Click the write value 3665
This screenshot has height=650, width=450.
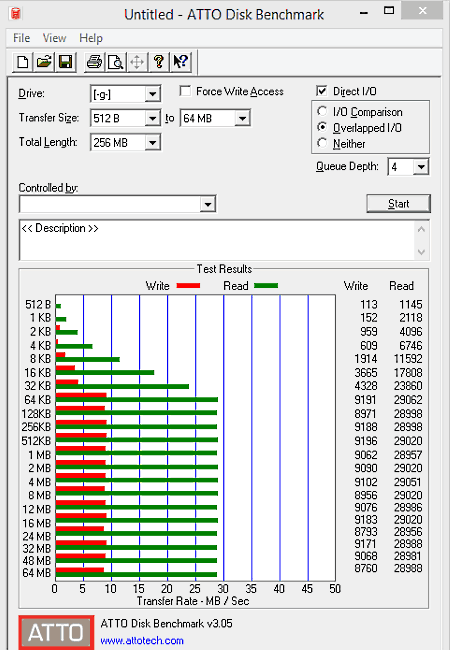point(365,373)
